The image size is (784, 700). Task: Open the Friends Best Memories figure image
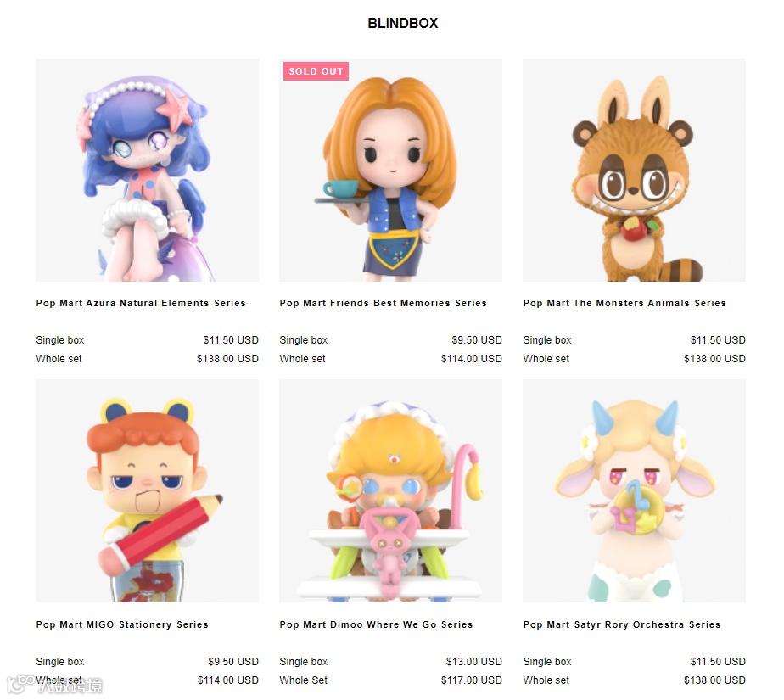390,170
